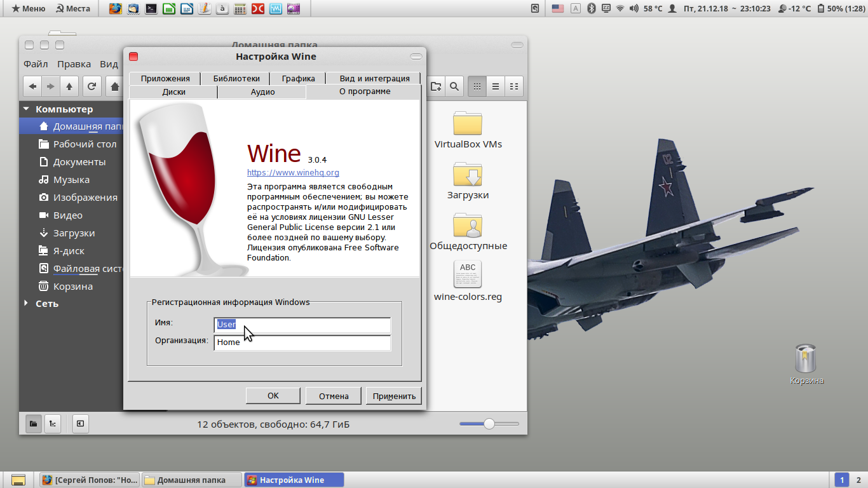The image size is (868, 488).
Task: Open the Приложения tab
Action: [165, 78]
